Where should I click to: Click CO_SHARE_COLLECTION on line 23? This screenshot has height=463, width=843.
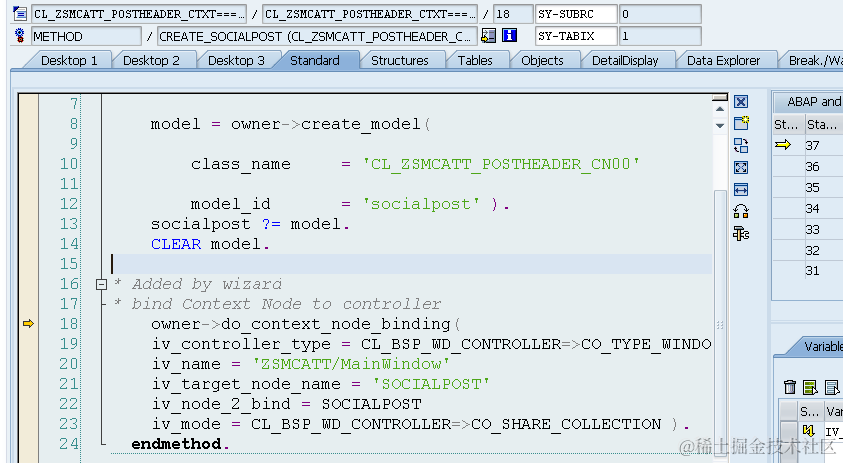point(566,424)
